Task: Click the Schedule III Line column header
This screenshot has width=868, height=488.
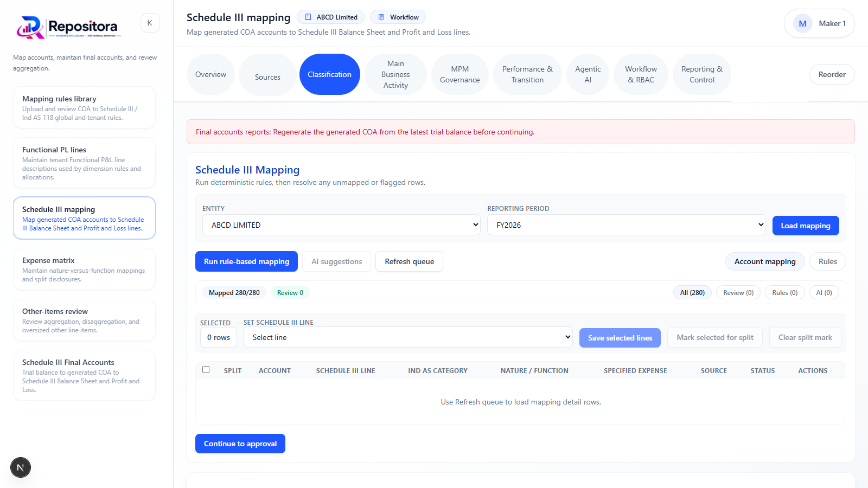Action: (x=346, y=371)
